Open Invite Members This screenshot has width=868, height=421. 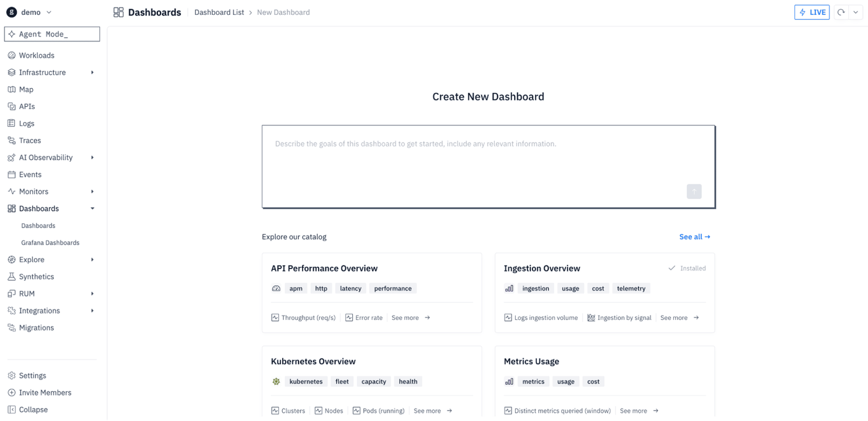pyautogui.click(x=45, y=392)
